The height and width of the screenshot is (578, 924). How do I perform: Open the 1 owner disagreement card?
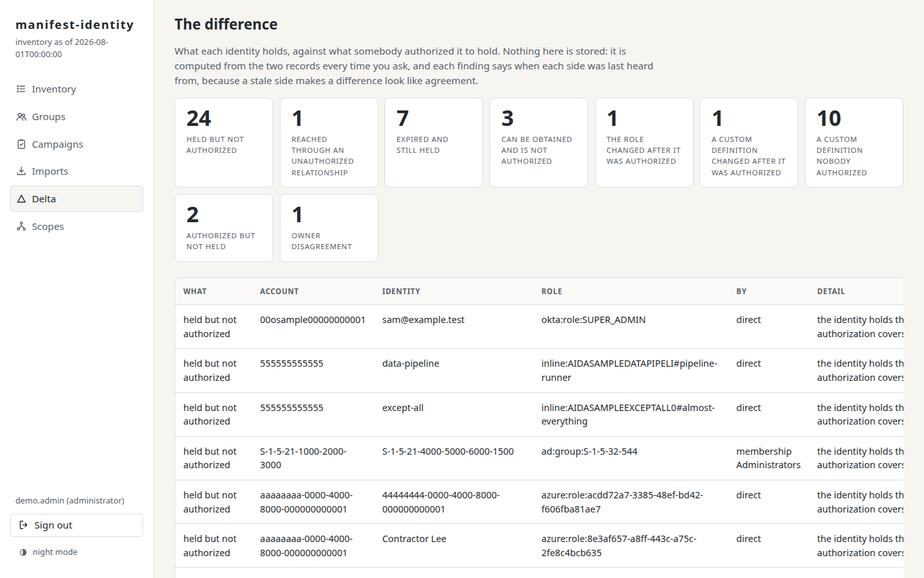click(329, 228)
